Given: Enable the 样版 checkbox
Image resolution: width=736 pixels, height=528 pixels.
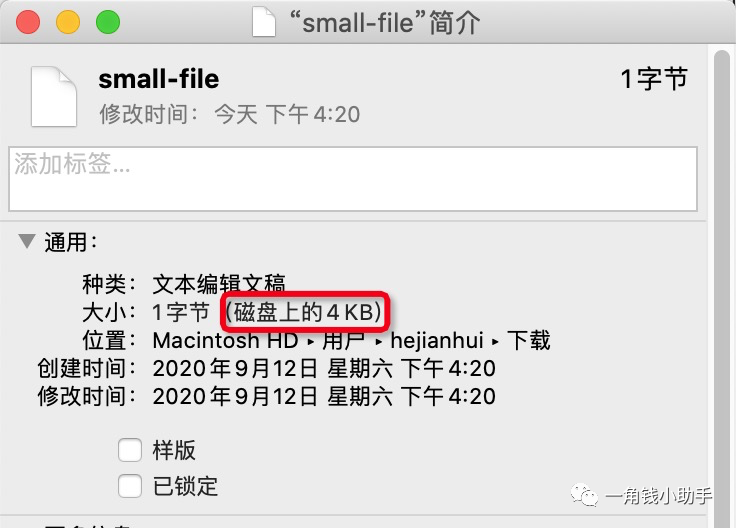Looking at the screenshot, I should click(130, 450).
